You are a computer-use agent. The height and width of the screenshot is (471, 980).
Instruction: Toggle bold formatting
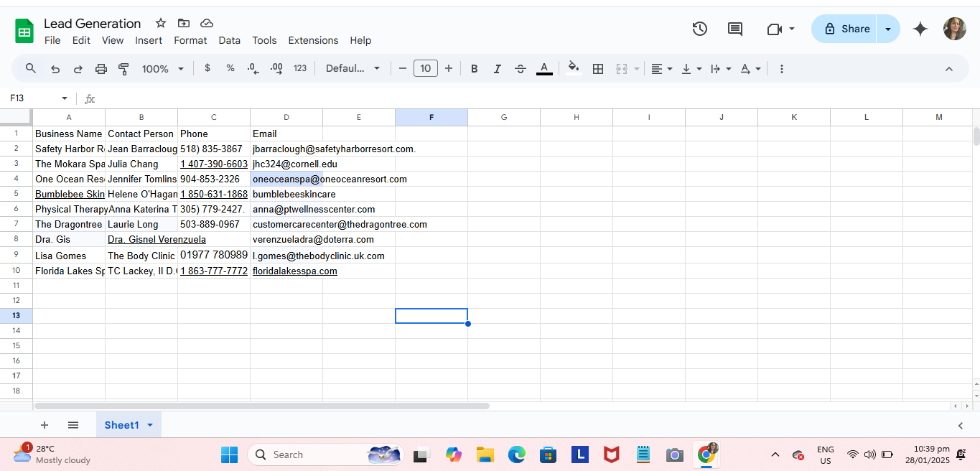pyautogui.click(x=475, y=69)
